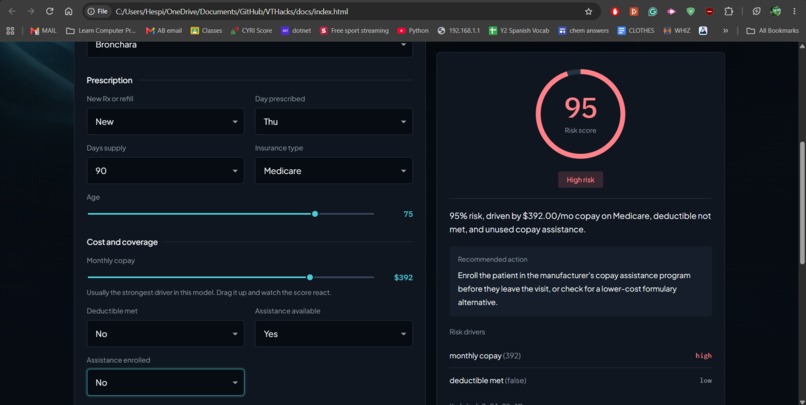Viewport: 806px width, 405px height.
Task: Open All Bookmarks folder
Action: click(x=773, y=31)
